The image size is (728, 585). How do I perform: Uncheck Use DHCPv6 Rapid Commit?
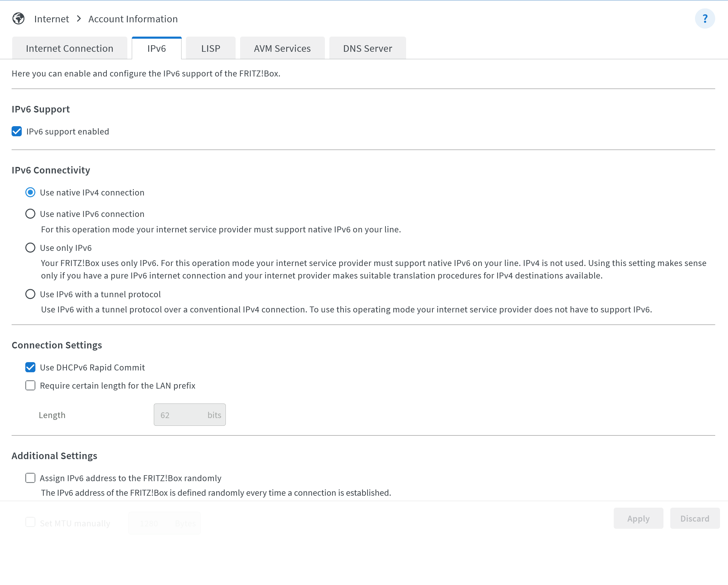(x=30, y=367)
